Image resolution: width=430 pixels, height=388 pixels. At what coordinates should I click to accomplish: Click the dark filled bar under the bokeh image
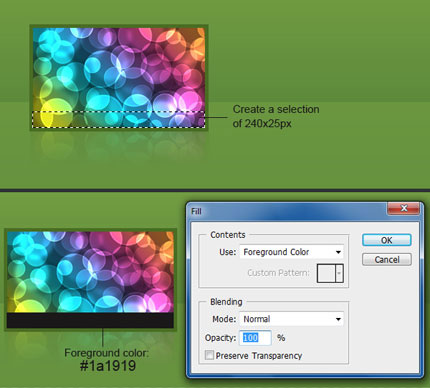click(90, 320)
